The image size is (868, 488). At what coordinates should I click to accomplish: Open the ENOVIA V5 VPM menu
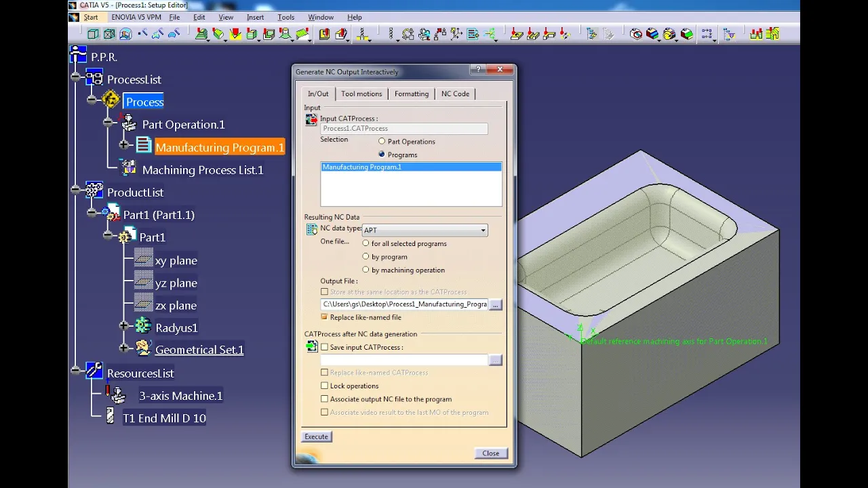[136, 17]
